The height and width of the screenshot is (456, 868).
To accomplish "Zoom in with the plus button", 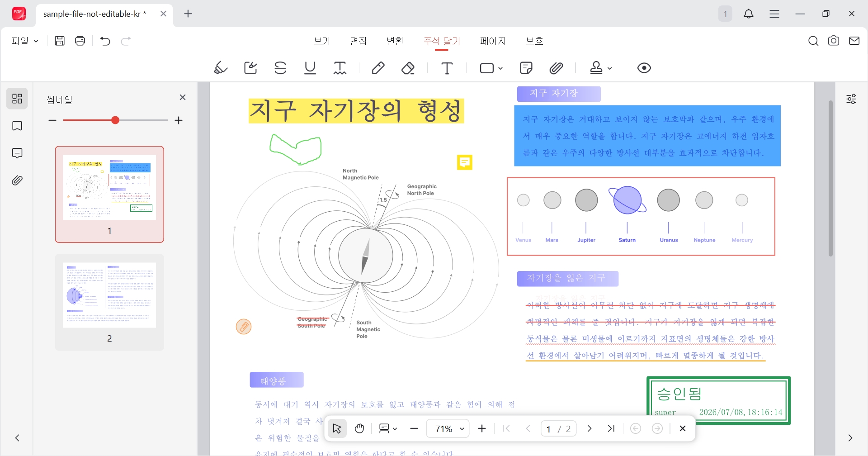I will [x=482, y=428].
